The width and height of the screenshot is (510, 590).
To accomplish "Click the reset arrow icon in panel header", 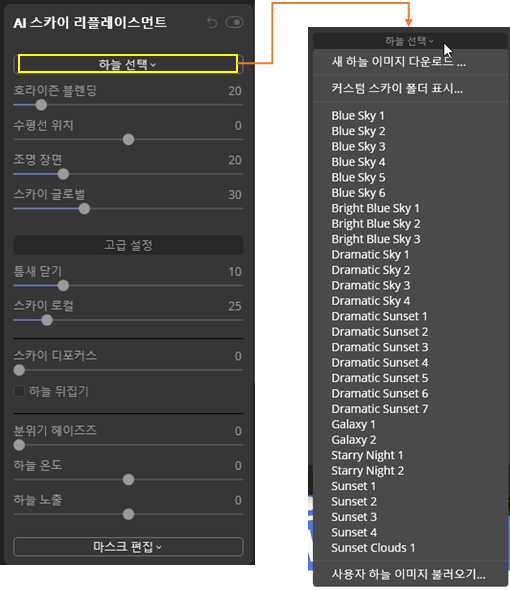I will pos(212,23).
